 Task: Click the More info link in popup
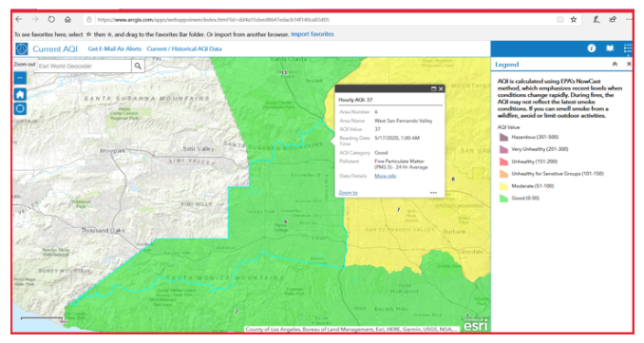[x=386, y=176]
